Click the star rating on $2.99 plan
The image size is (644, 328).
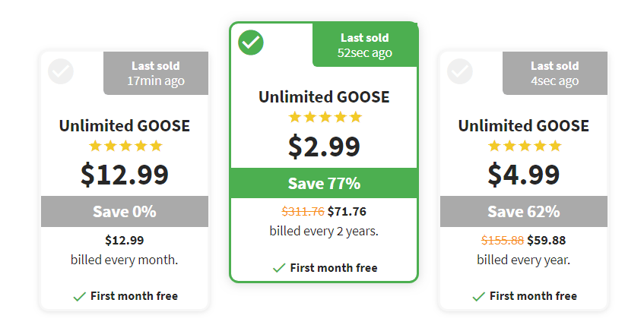pyautogui.click(x=325, y=117)
